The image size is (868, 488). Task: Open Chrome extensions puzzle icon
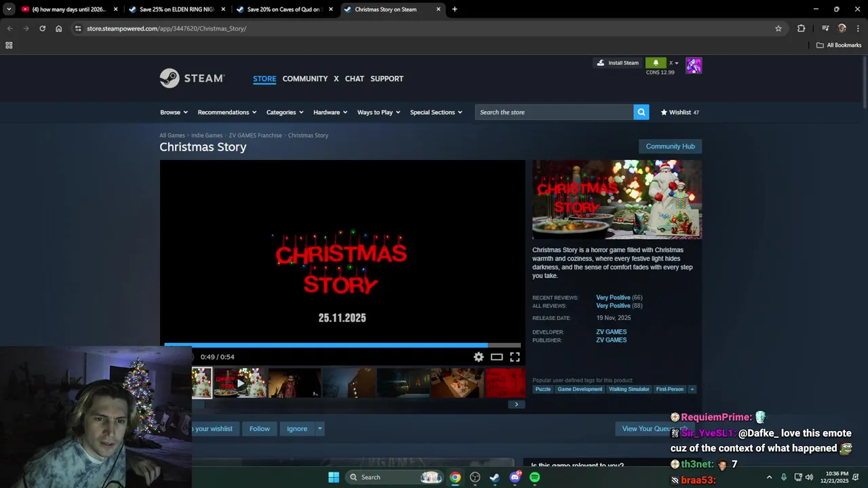802,28
